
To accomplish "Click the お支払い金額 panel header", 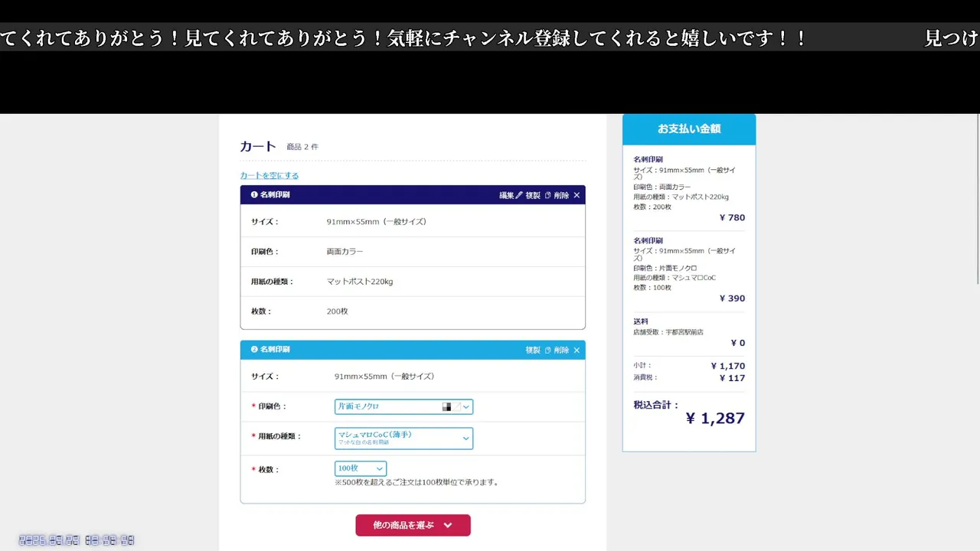I will (689, 129).
